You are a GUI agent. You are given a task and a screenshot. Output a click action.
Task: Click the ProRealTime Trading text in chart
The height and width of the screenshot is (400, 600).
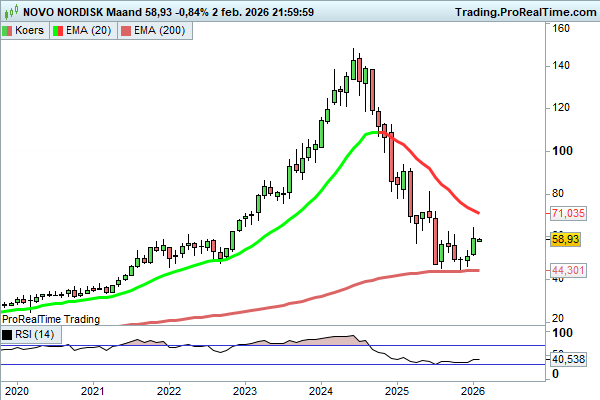[x=51, y=319]
